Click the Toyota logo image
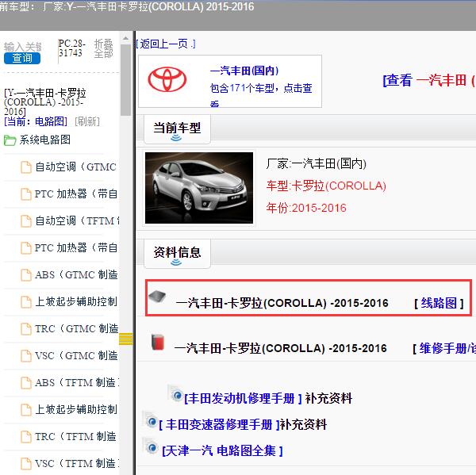 (167, 79)
